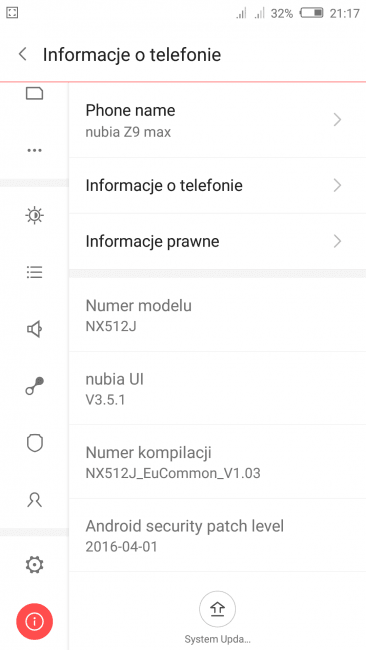366x650 pixels.
Task: Open the three-dots more settings icon
Action: point(34,150)
